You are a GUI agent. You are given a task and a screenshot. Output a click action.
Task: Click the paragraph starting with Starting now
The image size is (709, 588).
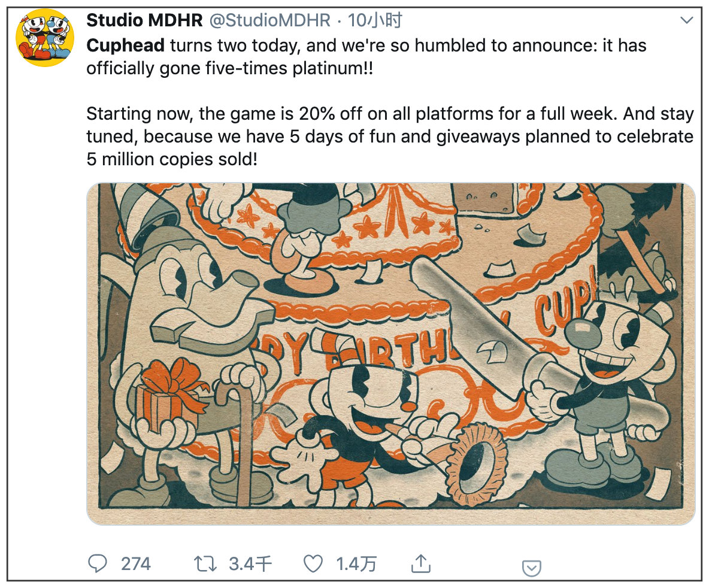390,136
